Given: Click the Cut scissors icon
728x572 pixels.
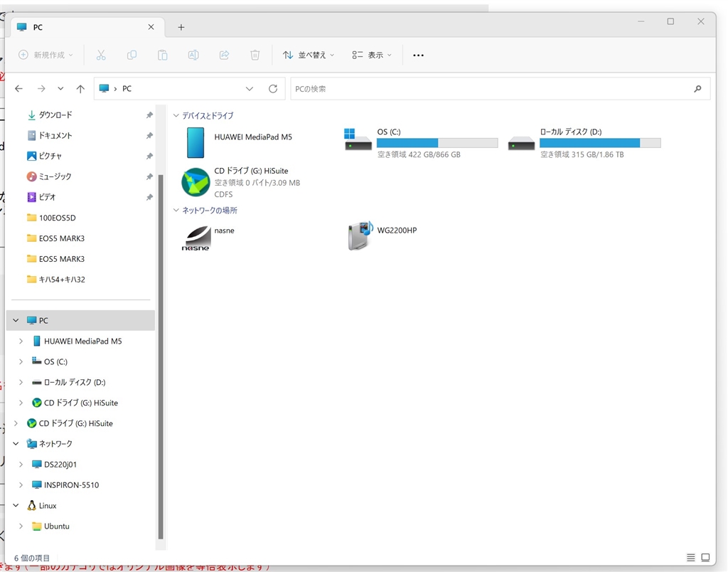Looking at the screenshot, I should coord(101,55).
